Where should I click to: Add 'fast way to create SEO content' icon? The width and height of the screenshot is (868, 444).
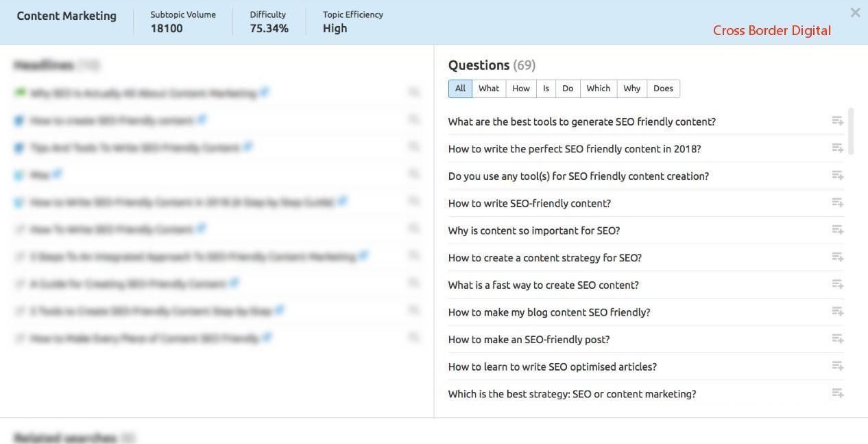coord(837,284)
